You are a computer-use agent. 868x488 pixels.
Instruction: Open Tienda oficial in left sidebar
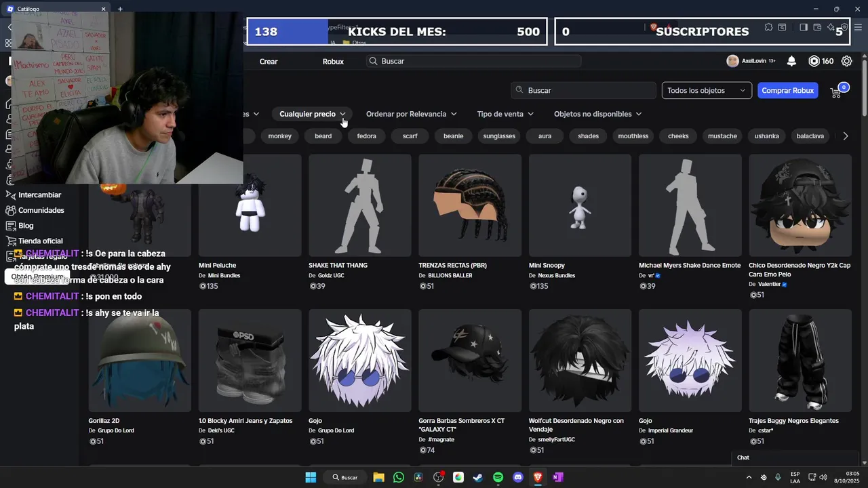[x=40, y=241]
